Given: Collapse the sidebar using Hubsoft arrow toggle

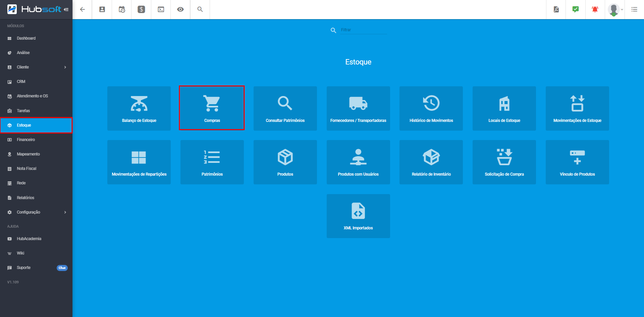Looking at the screenshot, I should click(66, 9).
